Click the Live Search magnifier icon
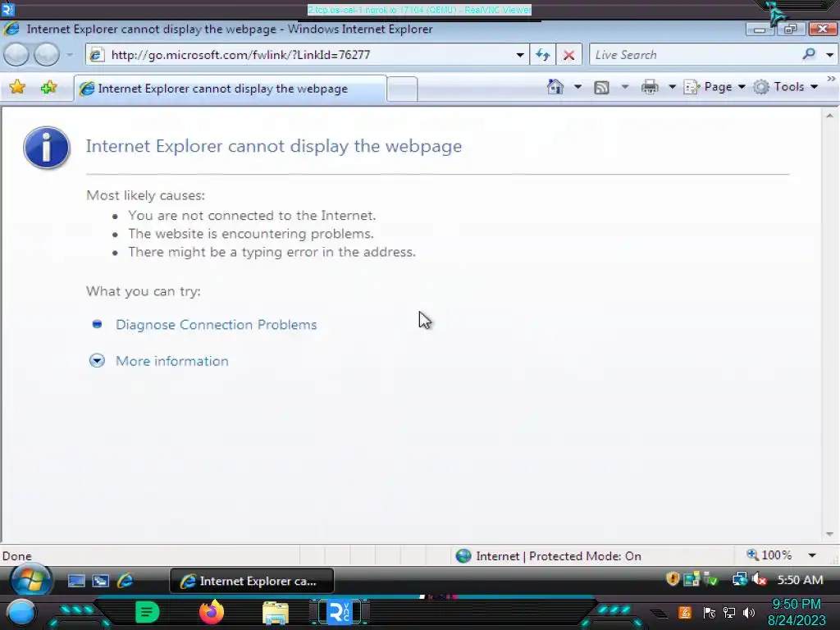Screen dimensions: 840x630 coord(809,54)
